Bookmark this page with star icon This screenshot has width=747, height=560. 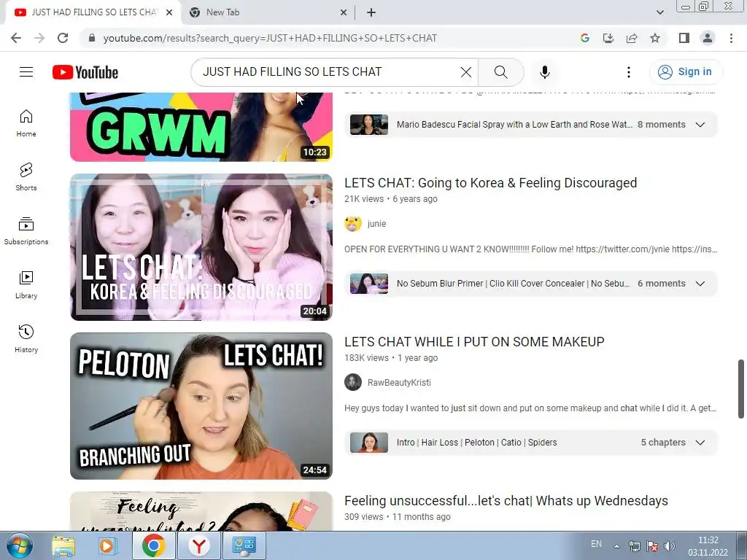point(655,38)
